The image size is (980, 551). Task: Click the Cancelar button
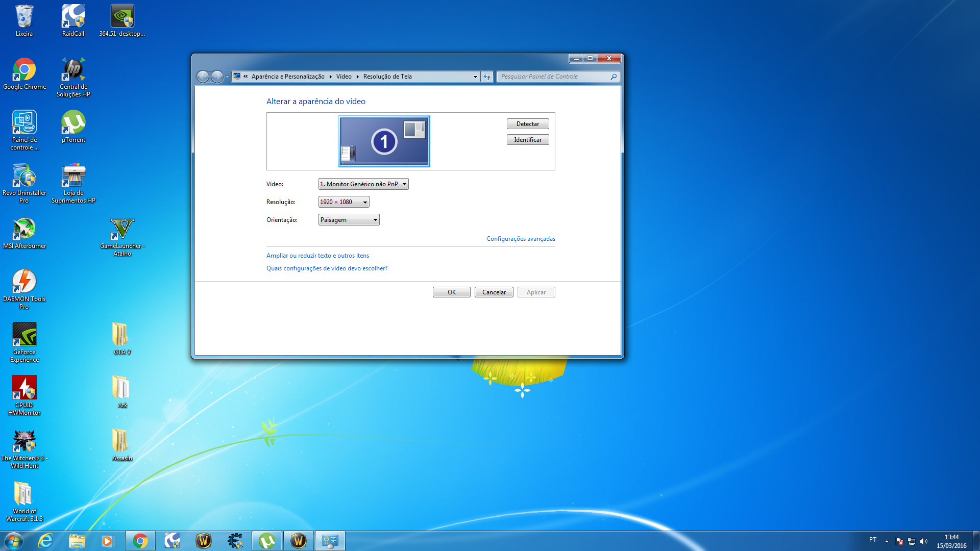494,292
